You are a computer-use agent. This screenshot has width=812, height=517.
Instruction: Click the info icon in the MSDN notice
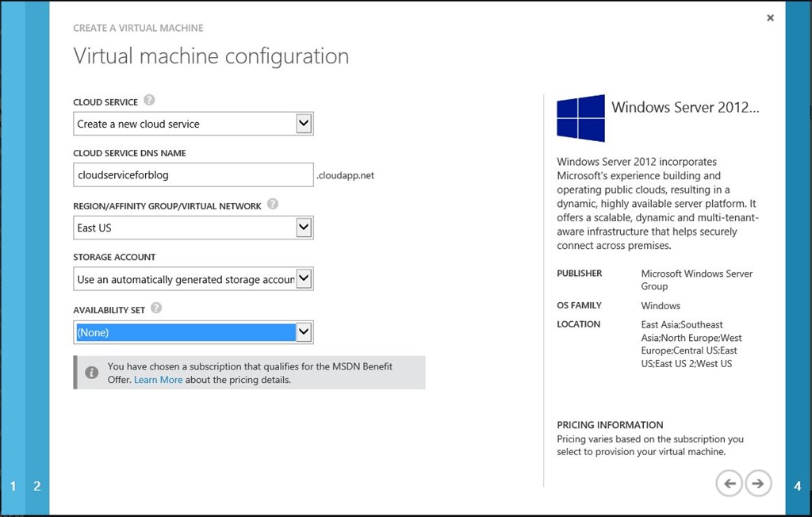92,373
